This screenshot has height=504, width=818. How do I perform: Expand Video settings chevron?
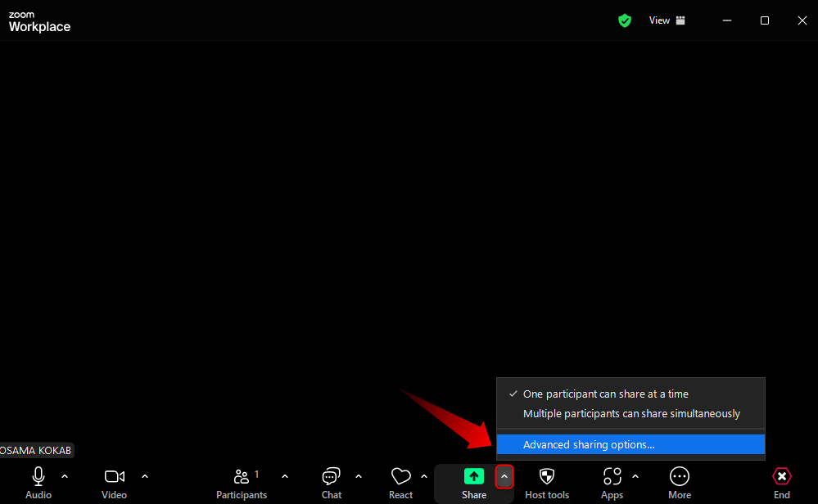tap(144, 475)
